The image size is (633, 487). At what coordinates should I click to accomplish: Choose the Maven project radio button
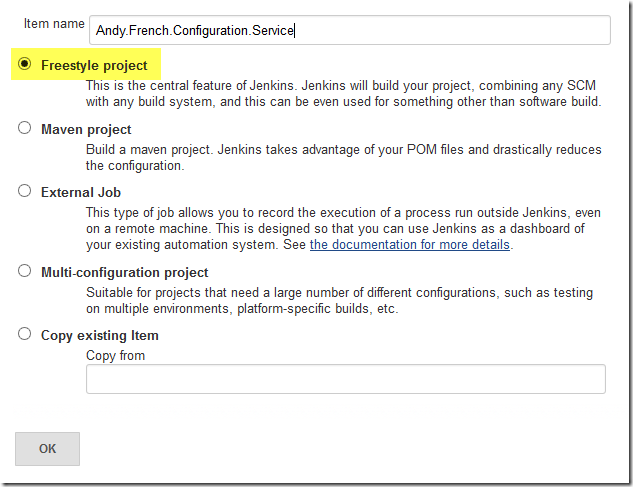pos(25,129)
